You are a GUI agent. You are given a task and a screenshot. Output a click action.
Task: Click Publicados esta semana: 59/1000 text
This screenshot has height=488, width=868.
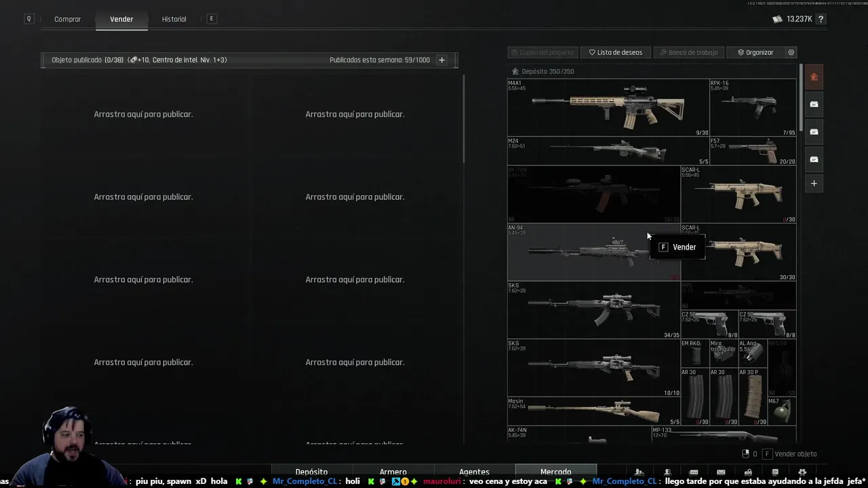click(x=380, y=60)
